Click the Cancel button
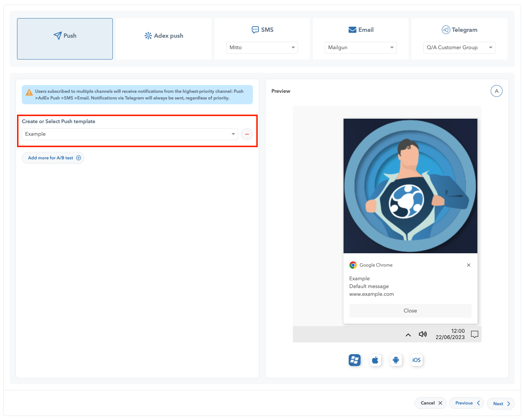The image size is (524, 420). (430, 403)
